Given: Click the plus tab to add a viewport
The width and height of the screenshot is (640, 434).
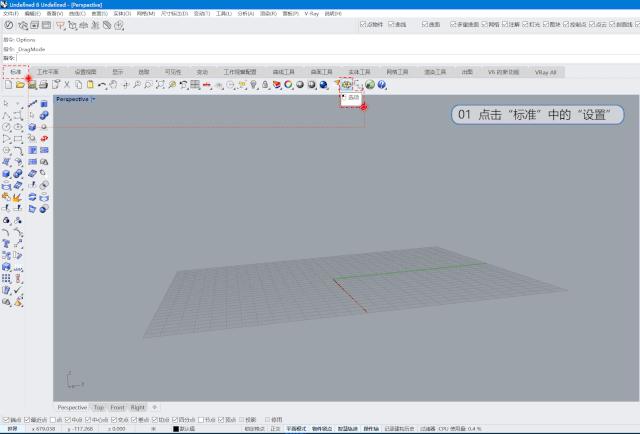Looking at the screenshot, I should [154, 407].
